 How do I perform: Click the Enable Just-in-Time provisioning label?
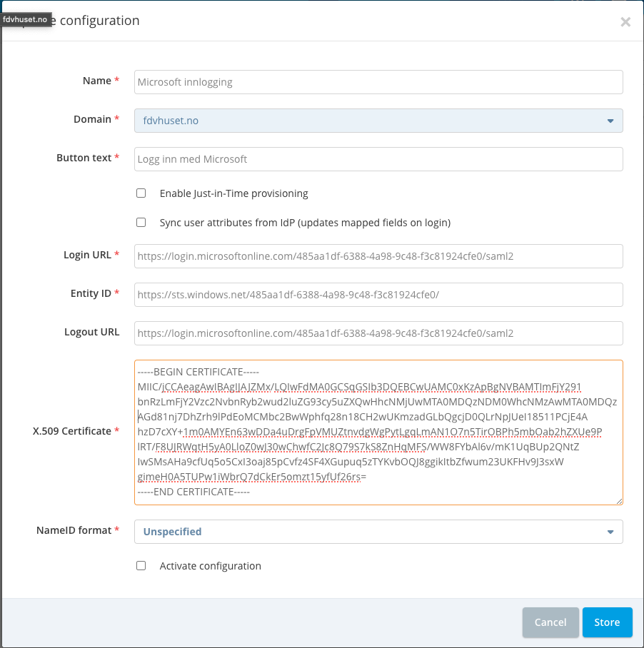coord(234,193)
